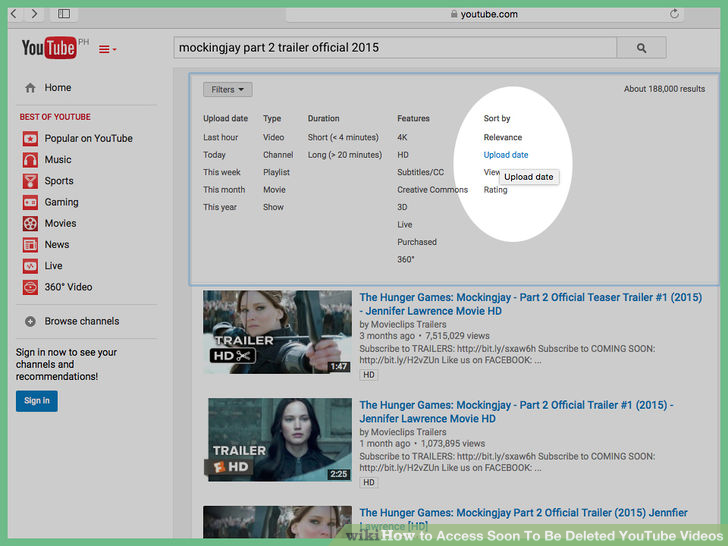Screen dimensions: 728x546
Task: Open Gaming in the sidebar
Action: click(x=61, y=202)
